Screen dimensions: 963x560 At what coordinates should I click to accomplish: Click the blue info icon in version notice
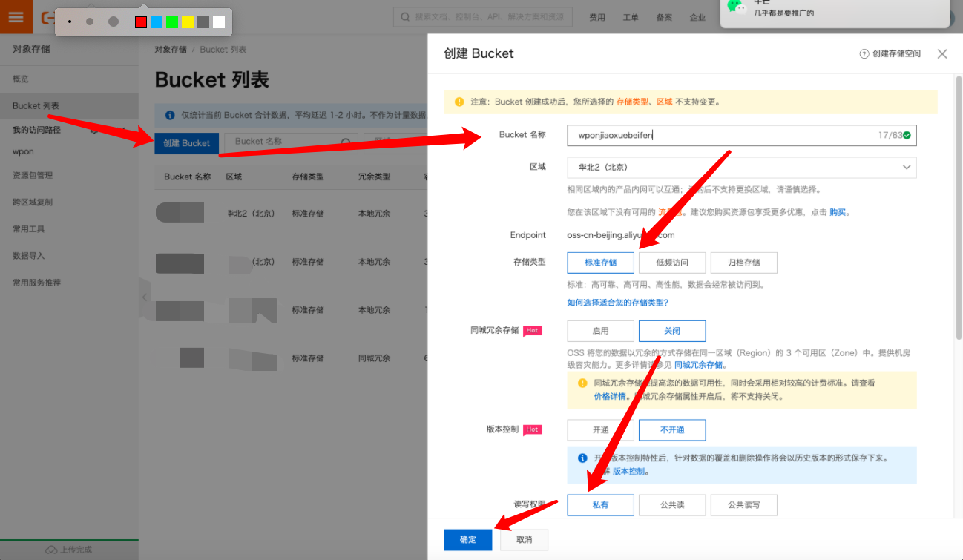coord(582,458)
